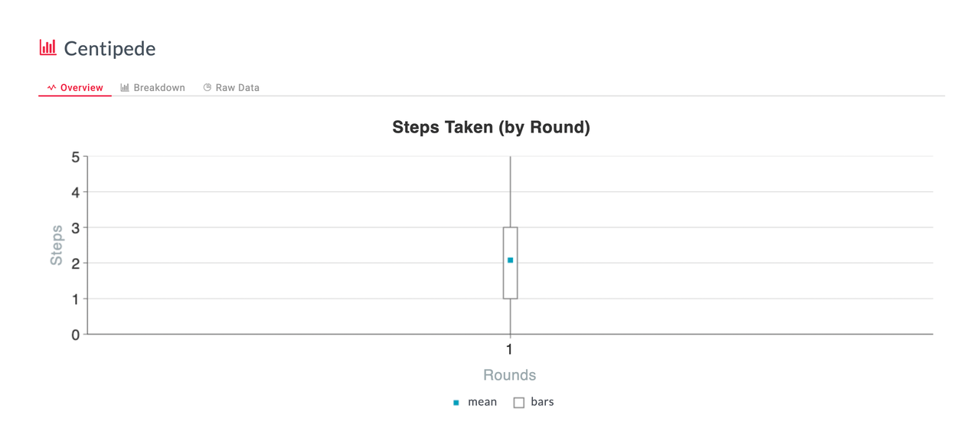Click the Raw Data pie chart icon

tap(207, 88)
